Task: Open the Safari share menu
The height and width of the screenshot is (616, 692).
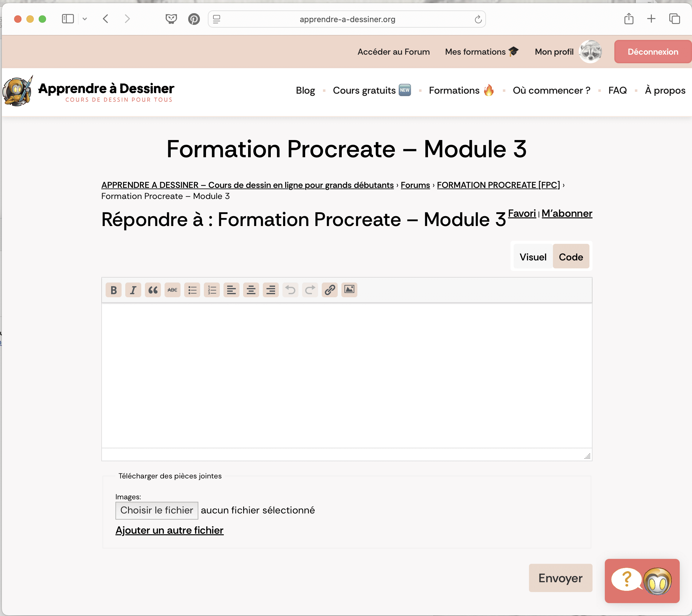Action: [629, 19]
